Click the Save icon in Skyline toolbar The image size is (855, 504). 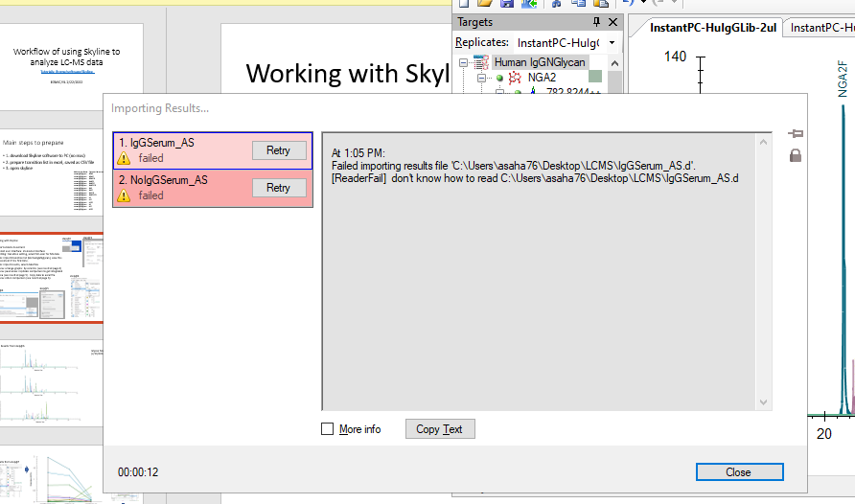[x=506, y=4]
